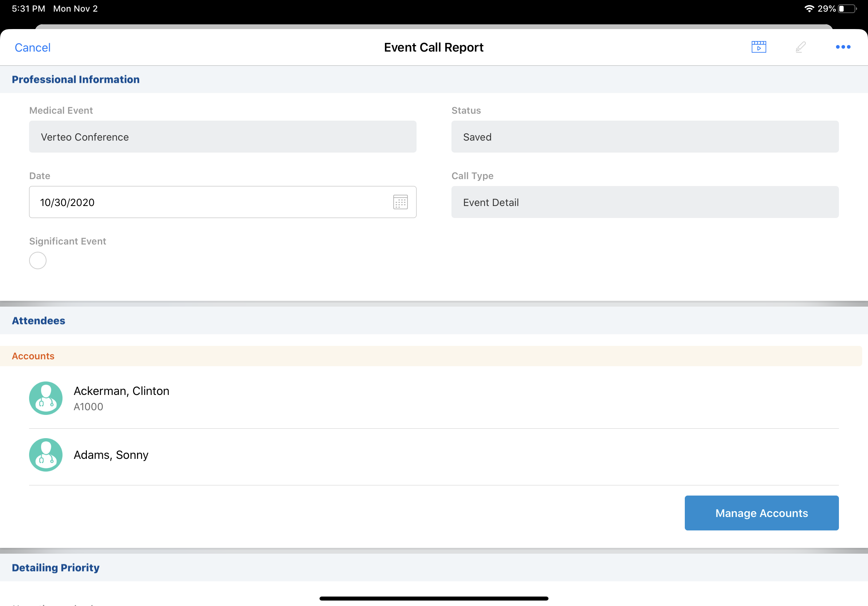Tap the home indicator bar at bottom
Viewport: 868px width, 606px height.
coord(434,598)
